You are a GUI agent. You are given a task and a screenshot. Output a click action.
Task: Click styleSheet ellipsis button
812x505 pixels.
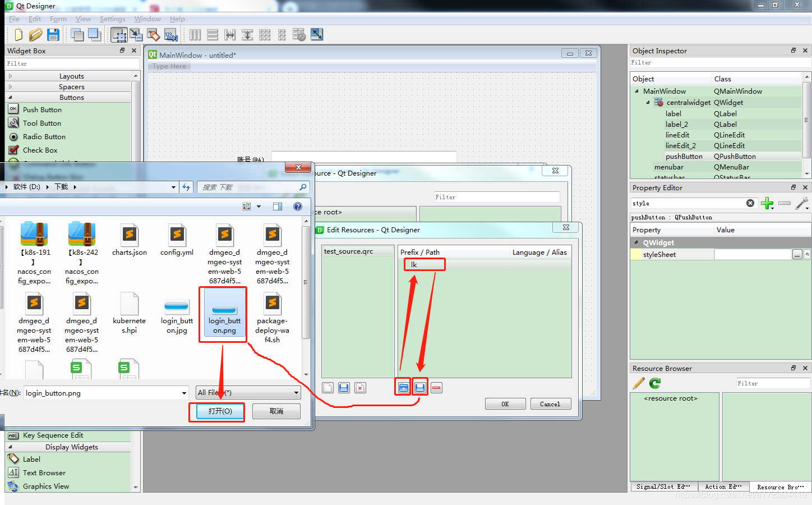coord(797,255)
